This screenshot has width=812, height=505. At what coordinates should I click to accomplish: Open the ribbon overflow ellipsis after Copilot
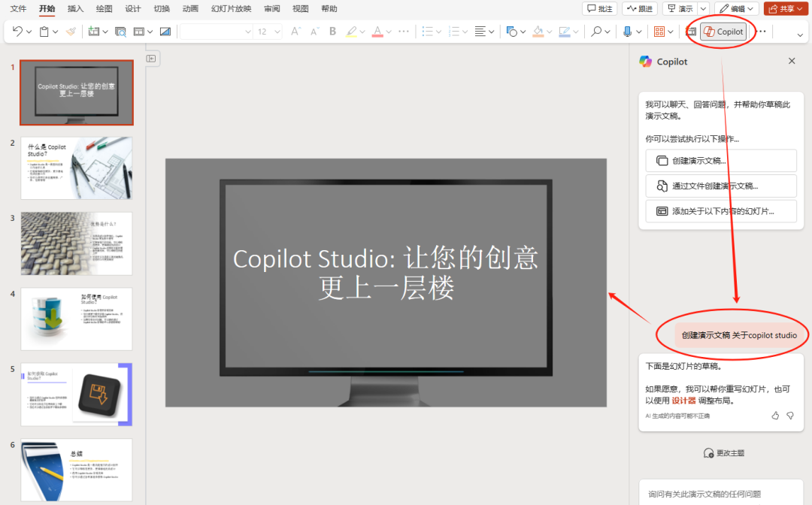[x=762, y=32]
